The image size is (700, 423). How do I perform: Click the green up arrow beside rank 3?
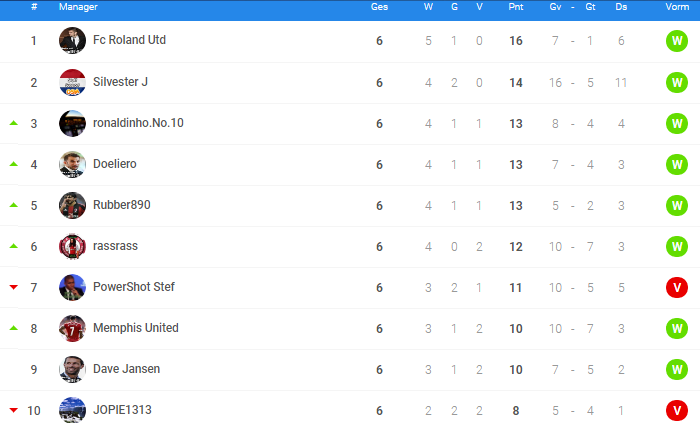[14, 123]
